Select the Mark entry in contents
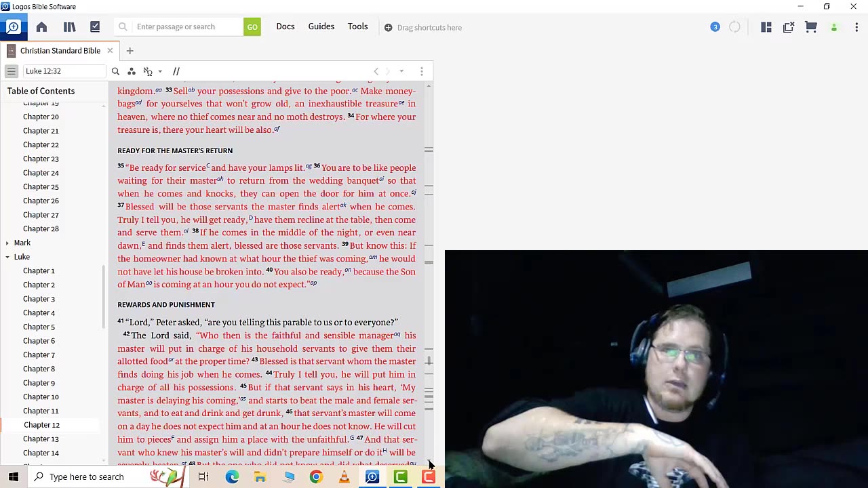Screen dimensions: 868x488 (x=22, y=243)
